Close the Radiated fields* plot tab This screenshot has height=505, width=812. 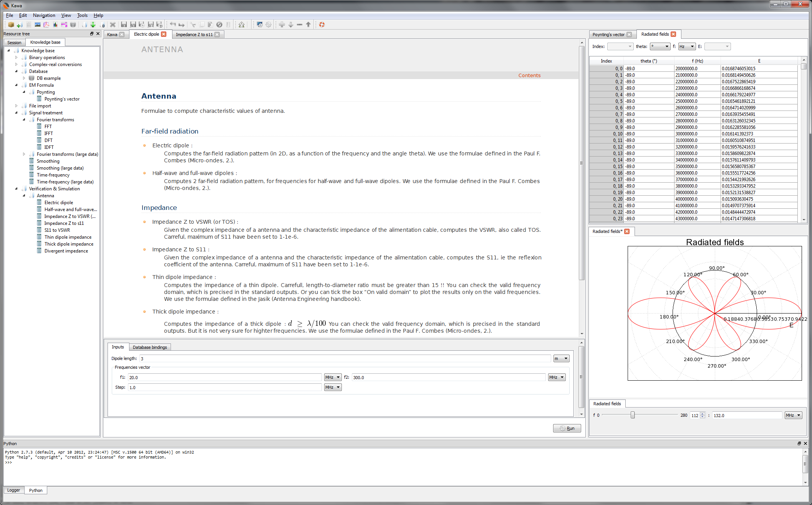[627, 231]
